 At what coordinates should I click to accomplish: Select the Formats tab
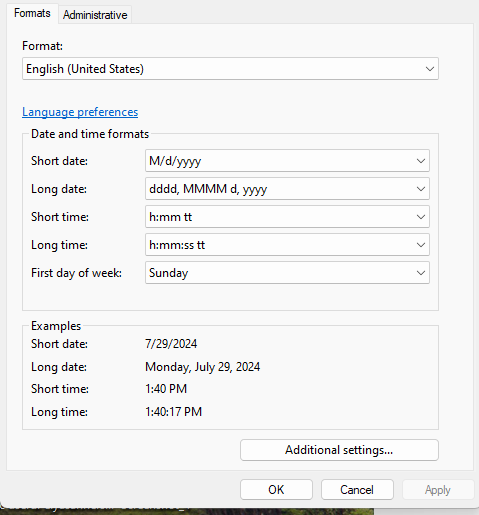click(32, 13)
